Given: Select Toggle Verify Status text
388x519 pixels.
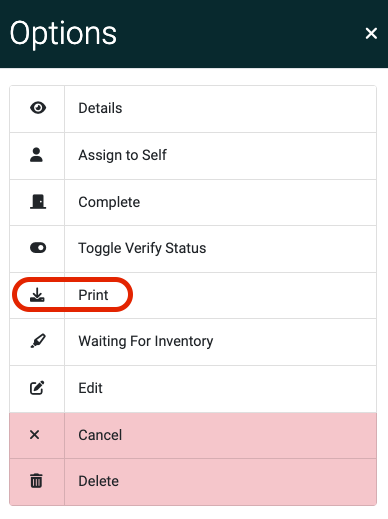Looking at the screenshot, I should pyautogui.click(x=142, y=248).
